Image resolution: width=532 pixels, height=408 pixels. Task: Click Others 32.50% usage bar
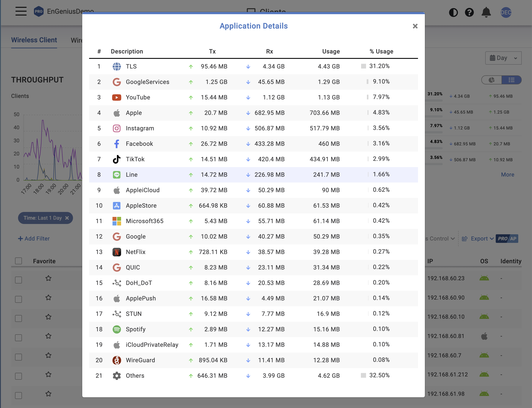[x=363, y=375]
